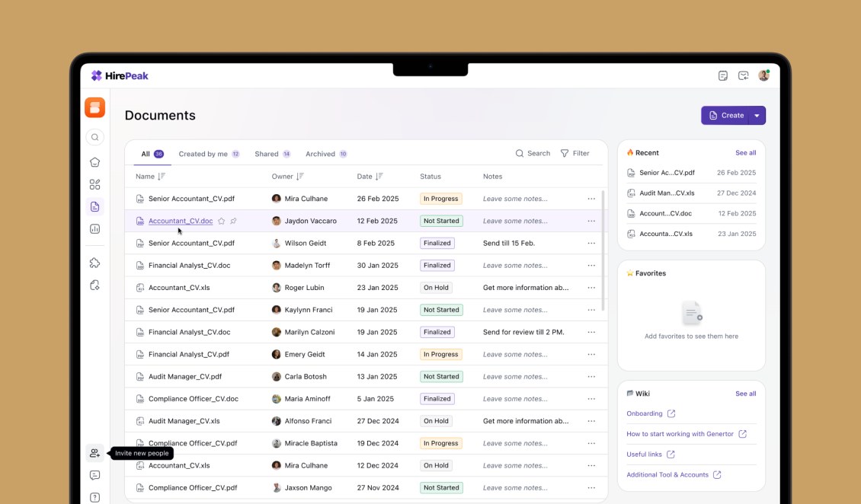Open the notes icon in top bar

coord(723,75)
